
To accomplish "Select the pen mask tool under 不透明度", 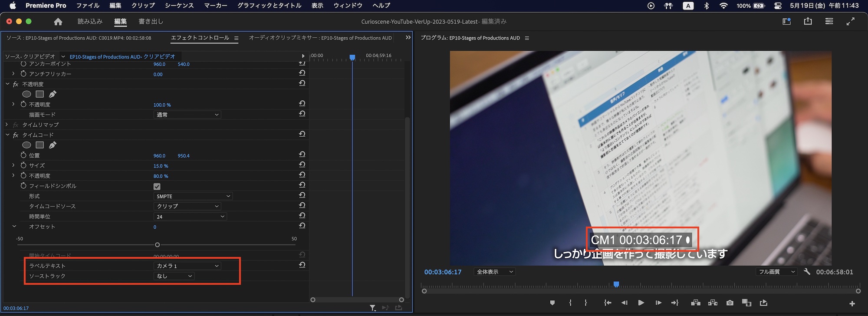I will 53,94.
